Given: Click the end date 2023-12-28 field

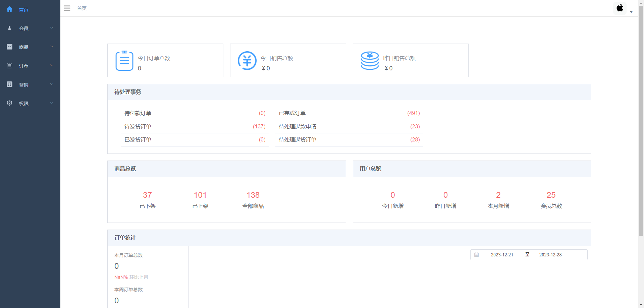Looking at the screenshot, I should [x=550, y=255].
